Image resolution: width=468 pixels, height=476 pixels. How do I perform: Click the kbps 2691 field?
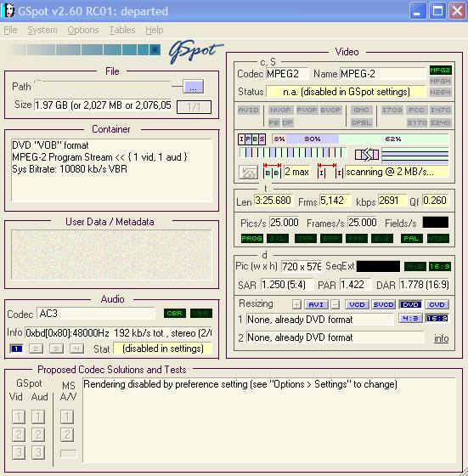tap(392, 201)
